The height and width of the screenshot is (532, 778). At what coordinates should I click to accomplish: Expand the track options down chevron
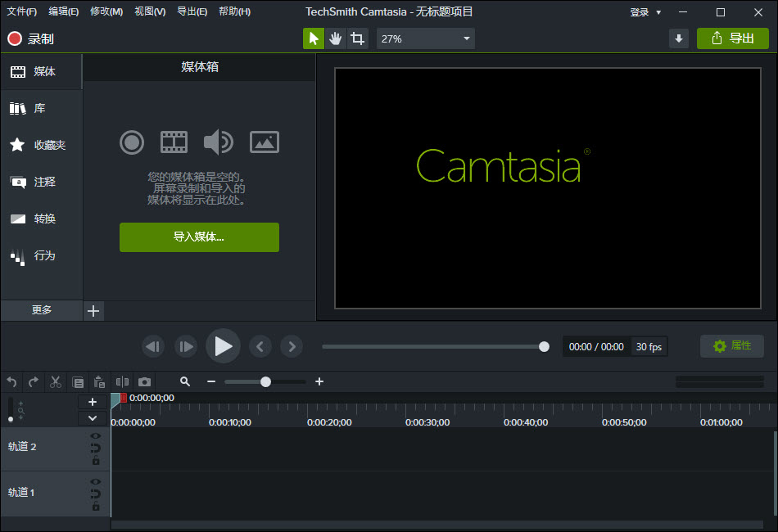pos(93,418)
